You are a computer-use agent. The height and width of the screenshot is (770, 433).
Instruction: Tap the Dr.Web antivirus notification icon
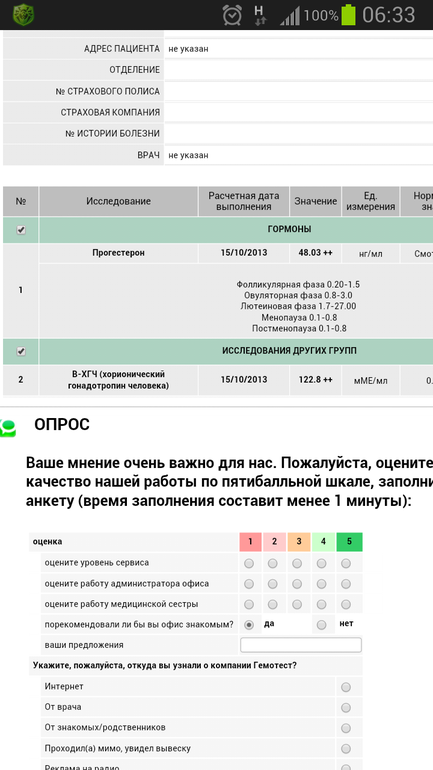click(x=23, y=15)
